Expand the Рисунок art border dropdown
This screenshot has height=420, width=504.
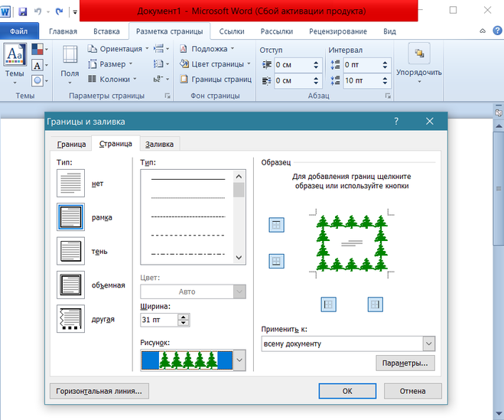point(239,360)
